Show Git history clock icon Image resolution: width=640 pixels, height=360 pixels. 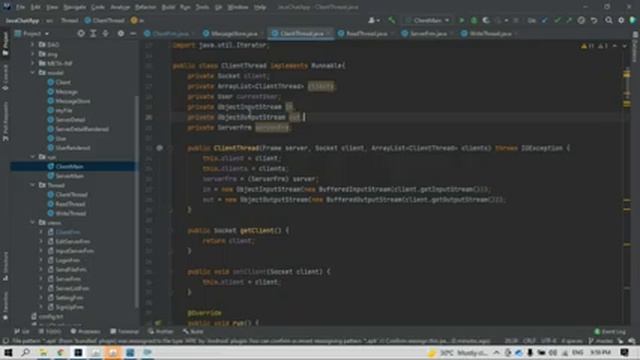pyautogui.click(x=581, y=20)
